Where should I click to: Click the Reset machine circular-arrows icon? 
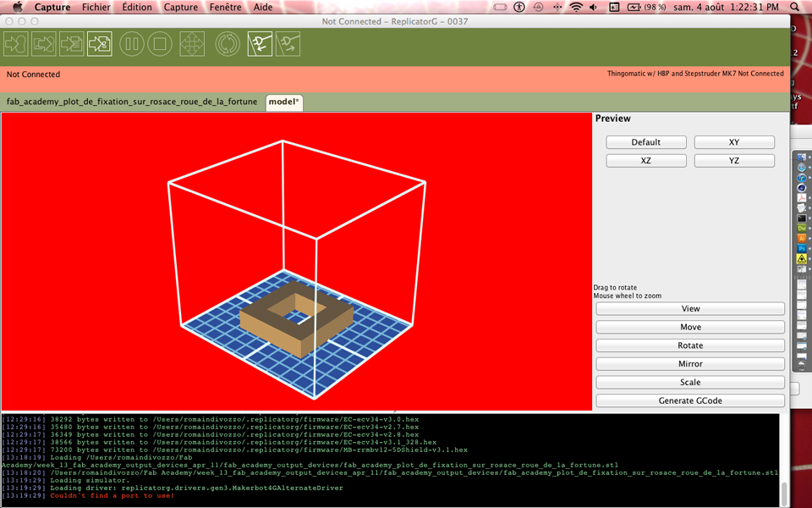pyautogui.click(x=228, y=44)
